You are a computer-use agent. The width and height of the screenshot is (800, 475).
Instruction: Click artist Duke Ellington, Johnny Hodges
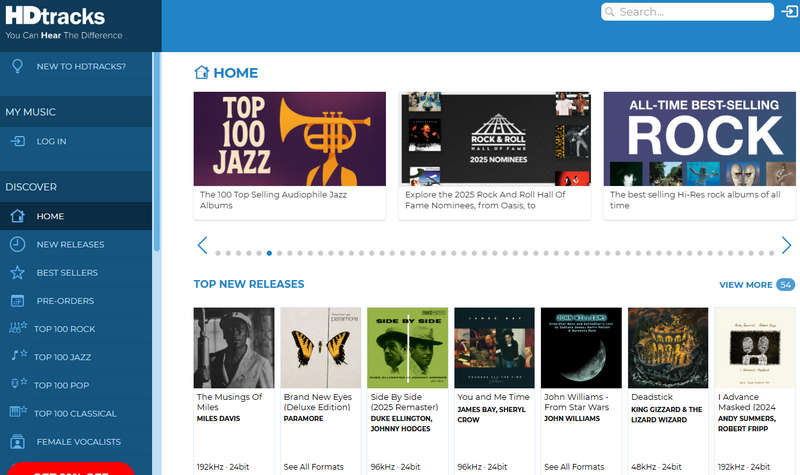[x=402, y=423]
